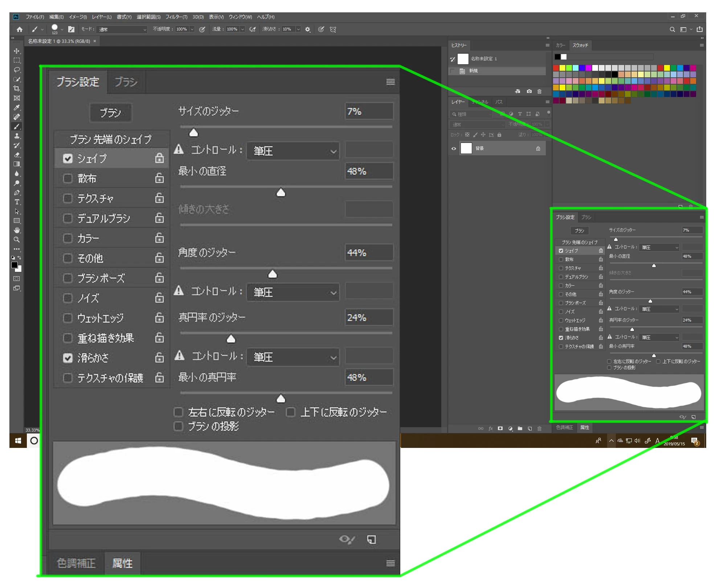Screen dimensions: 716x588
Task: Select the Hand tool
Action: (x=17, y=230)
